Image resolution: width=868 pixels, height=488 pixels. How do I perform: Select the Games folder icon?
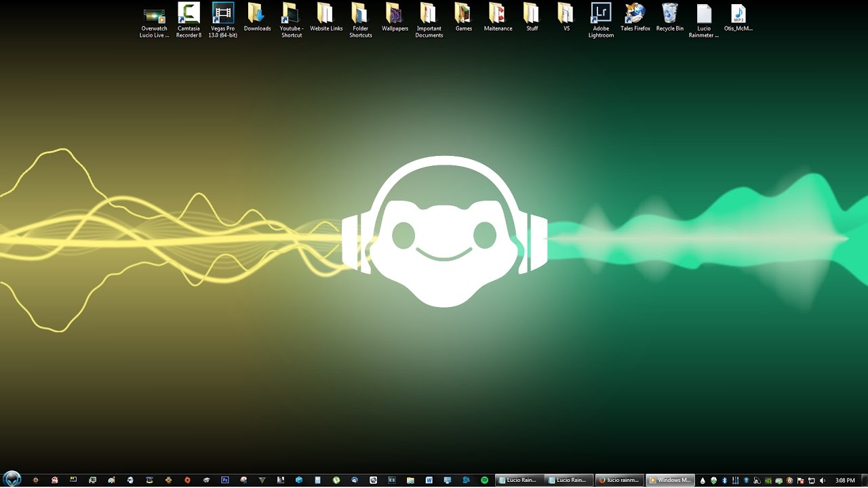click(x=464, y=17)
